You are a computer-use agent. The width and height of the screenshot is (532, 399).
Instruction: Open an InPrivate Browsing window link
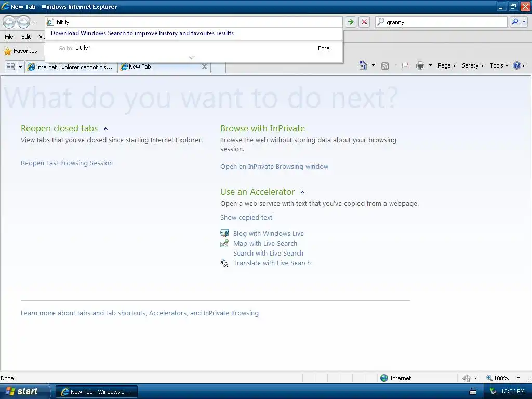[274, 167]
